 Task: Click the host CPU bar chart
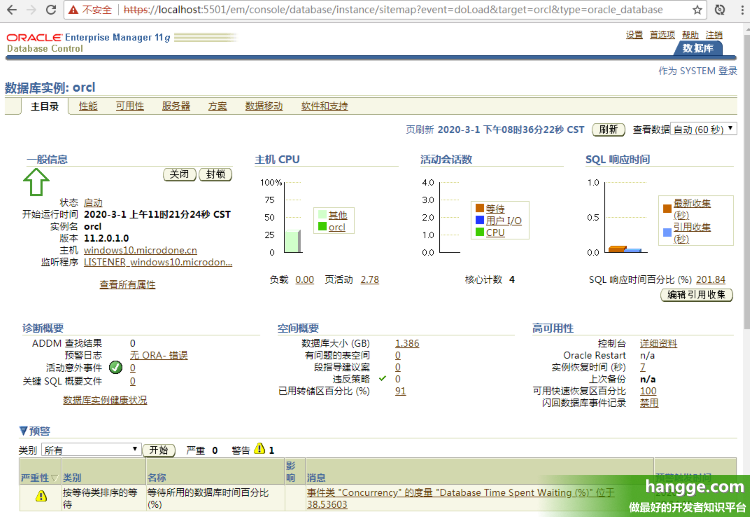click(x=293, y=241)
